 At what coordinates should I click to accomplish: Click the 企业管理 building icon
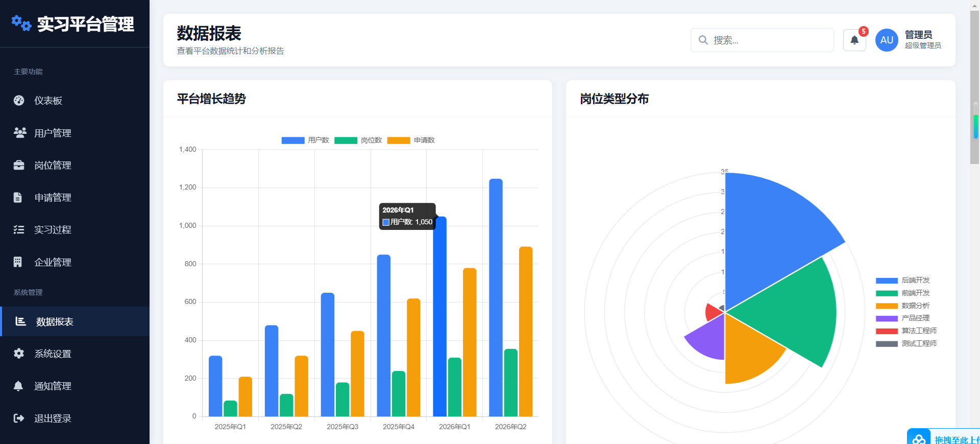(x=18, y=262)
